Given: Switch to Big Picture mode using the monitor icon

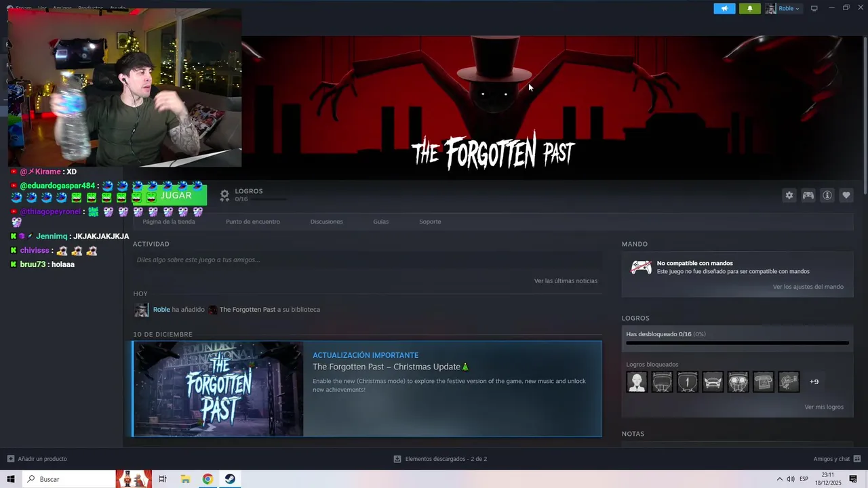Looking at the screenshot, I should click(x=814, y=8).
